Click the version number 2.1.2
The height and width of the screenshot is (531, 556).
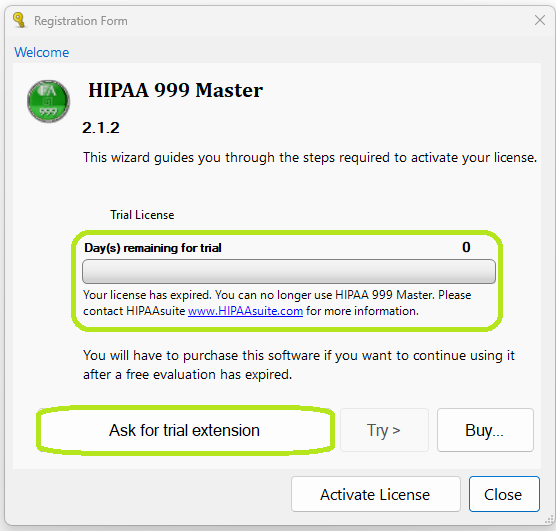pyautogui.click(x=101, y=128)
